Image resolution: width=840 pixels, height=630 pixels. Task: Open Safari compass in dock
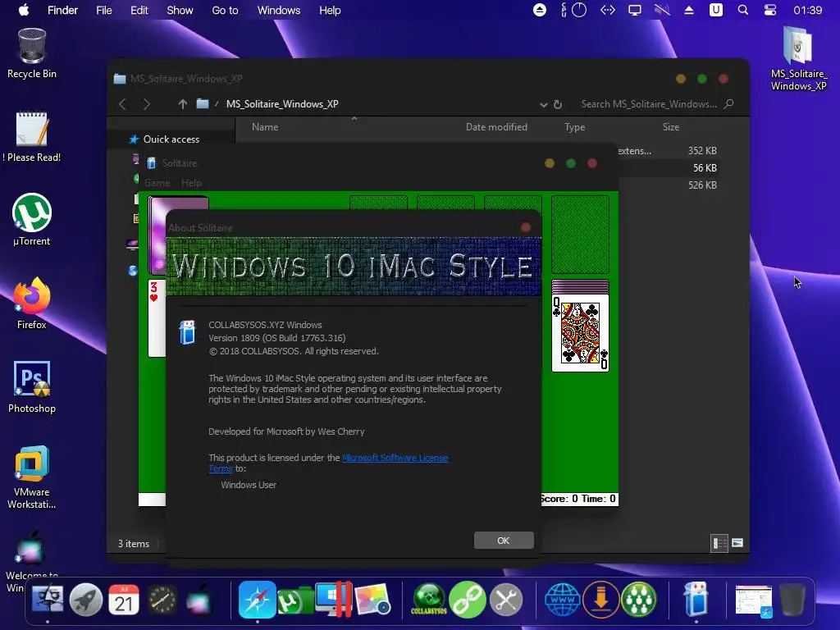coord(257,600)
